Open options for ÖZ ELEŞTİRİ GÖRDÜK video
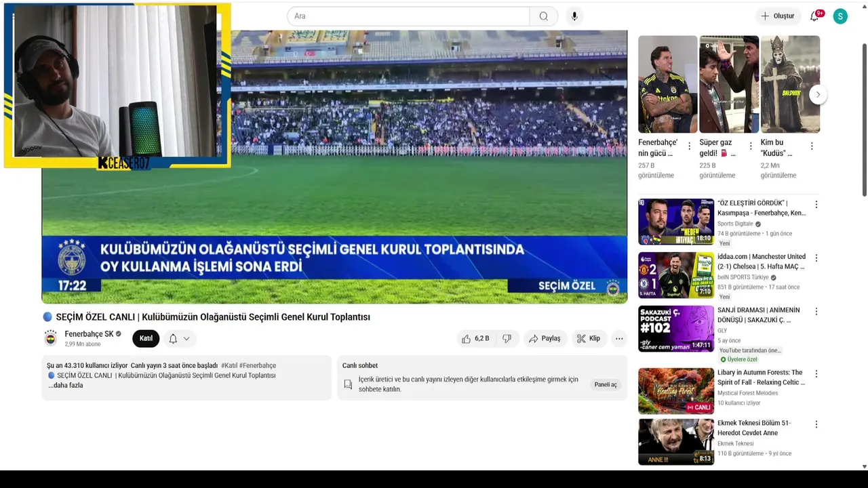 pos(816,204)
